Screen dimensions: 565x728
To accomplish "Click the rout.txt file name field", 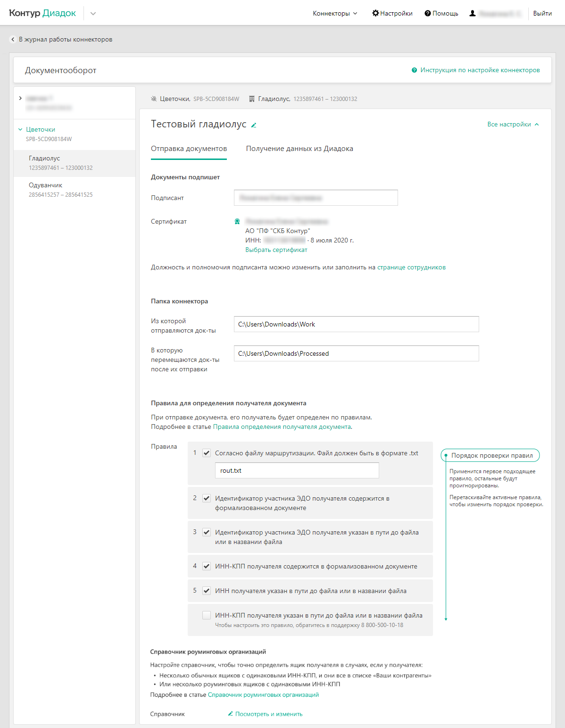I will tap(297, 470).
